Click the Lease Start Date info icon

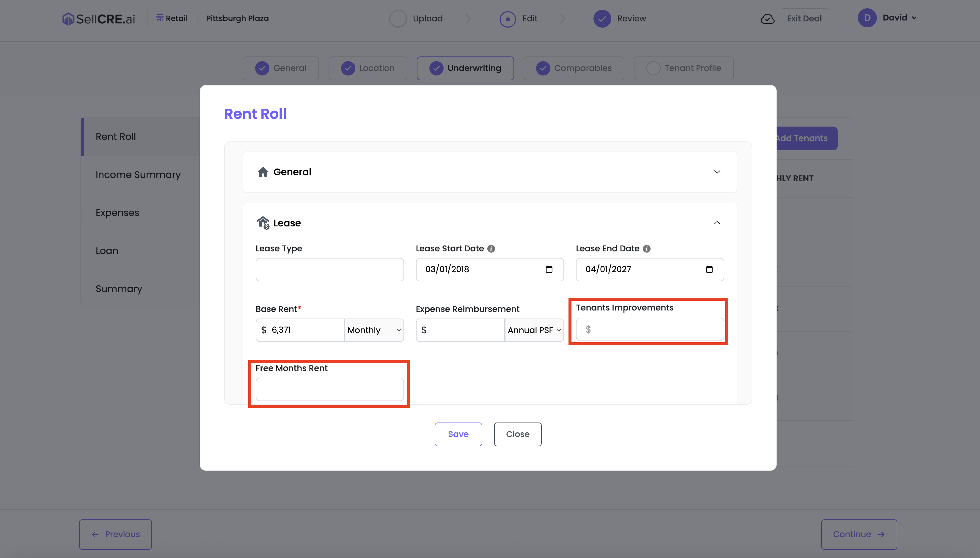[491, 249]
